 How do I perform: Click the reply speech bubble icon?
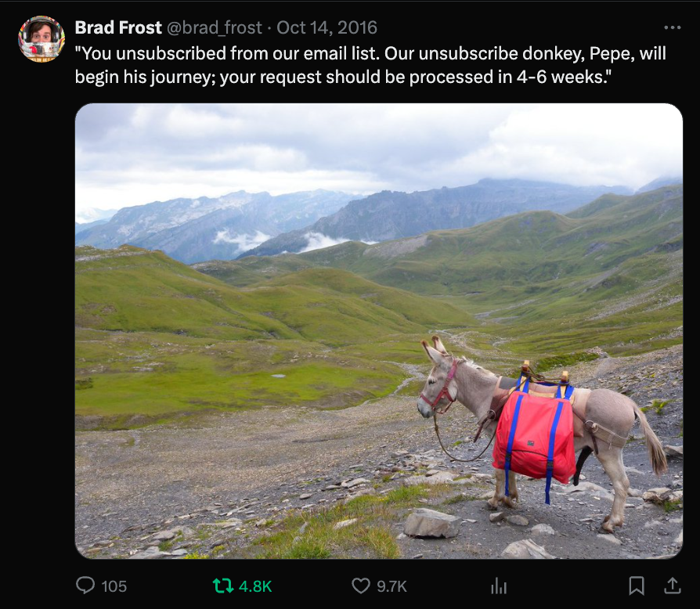[x=85, y=586]
